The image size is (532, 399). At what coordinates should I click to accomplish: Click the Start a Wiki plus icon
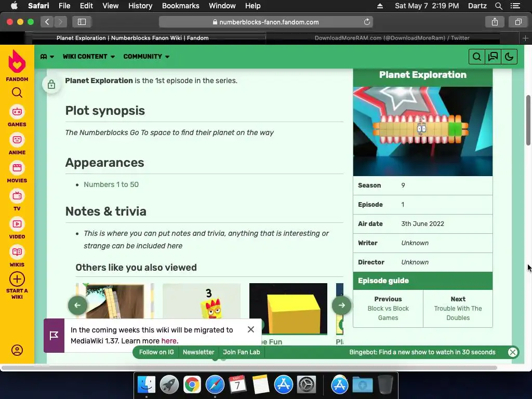(x=17, y=279)
